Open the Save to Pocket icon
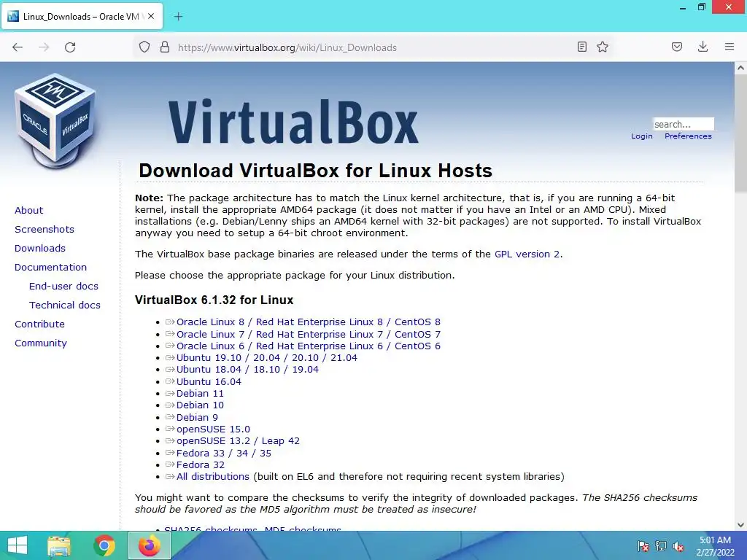This screenshot has height=560, width=747. (677, 47)
